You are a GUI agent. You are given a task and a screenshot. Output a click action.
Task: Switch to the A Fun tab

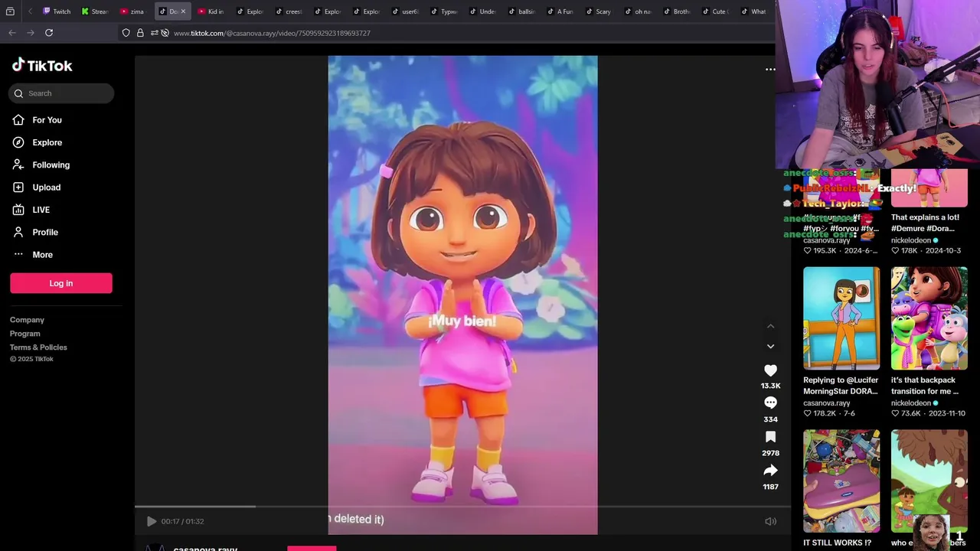[x=560, y=11]
